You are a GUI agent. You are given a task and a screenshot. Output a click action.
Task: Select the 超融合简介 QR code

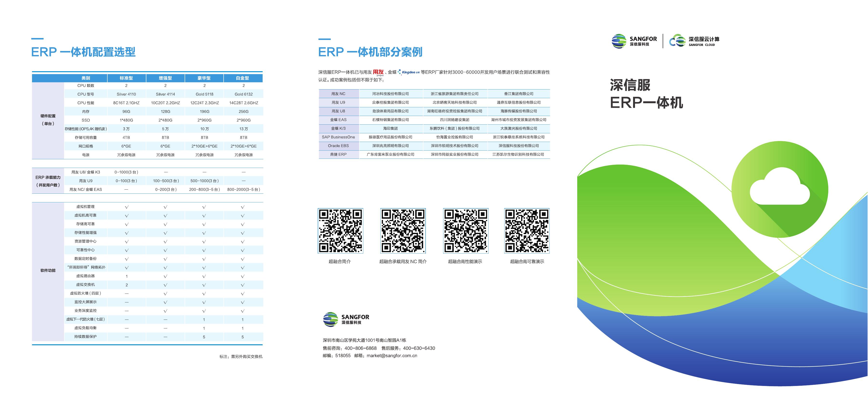(x=340, y=231)
